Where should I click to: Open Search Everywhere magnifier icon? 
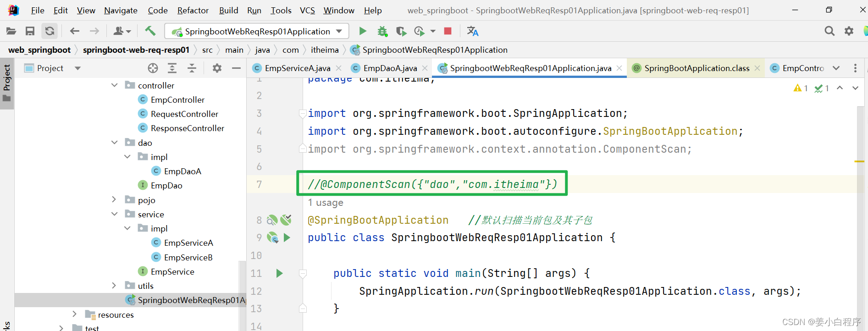click(829, 31)
